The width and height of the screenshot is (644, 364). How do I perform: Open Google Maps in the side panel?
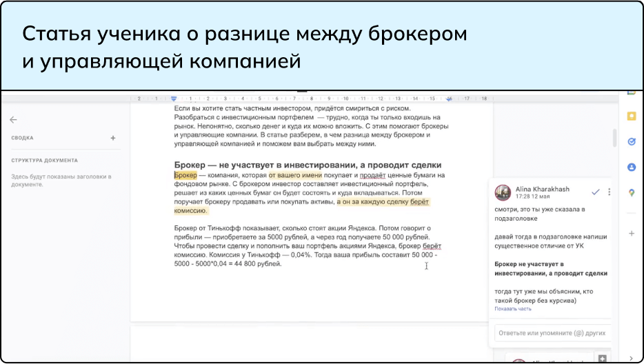point(632,192)
